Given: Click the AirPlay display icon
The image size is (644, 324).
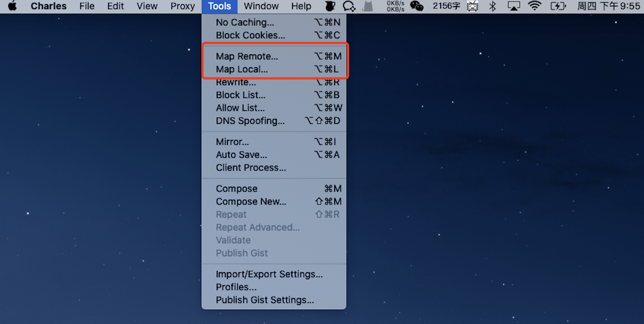Looking at the screenshot, I should 514,6.
